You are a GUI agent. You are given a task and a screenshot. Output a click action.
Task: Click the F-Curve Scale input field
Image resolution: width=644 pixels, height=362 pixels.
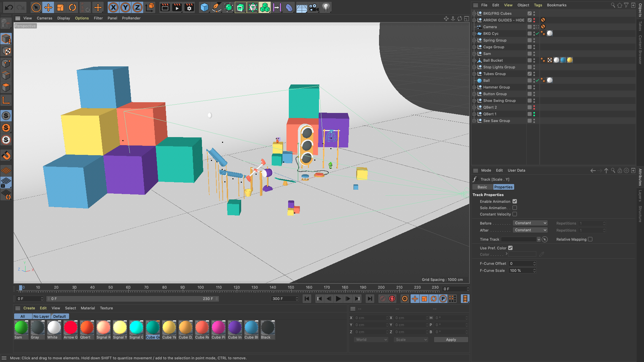[520, 270]
